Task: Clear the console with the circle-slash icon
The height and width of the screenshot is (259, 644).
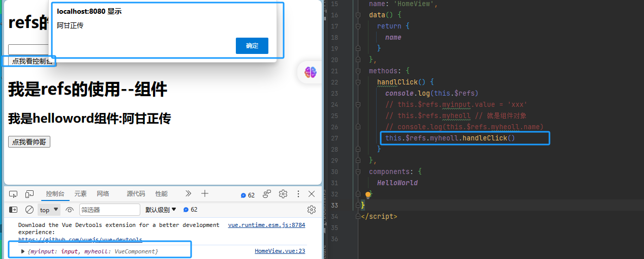Action: [29, 210]
